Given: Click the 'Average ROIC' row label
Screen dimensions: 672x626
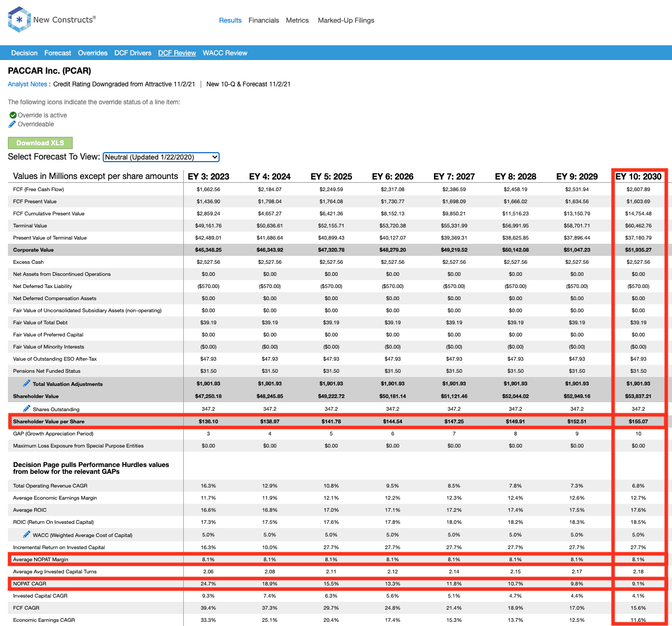Looking at the screenshot, I should tap(30, 510).
